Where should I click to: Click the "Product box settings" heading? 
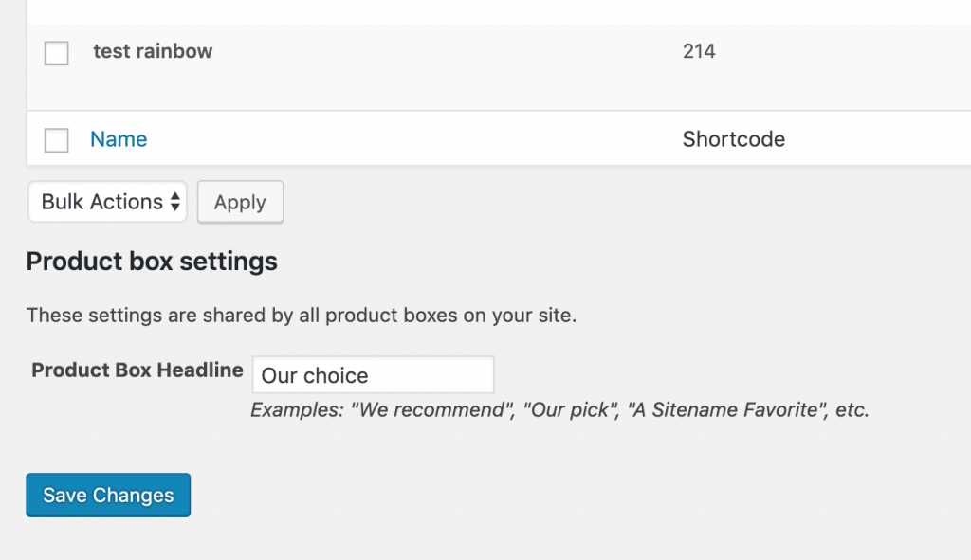tap(152, 262)
